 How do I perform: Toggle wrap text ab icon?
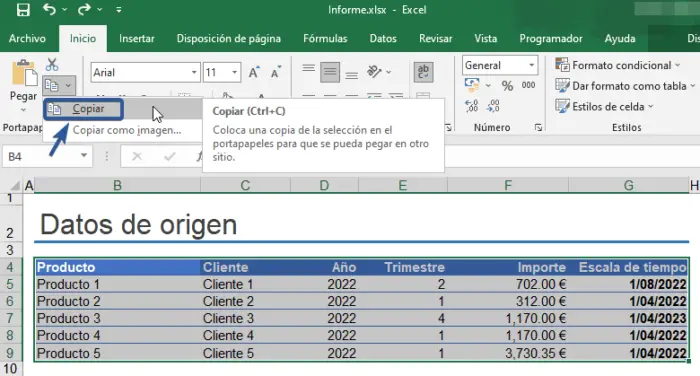[423, 72]
